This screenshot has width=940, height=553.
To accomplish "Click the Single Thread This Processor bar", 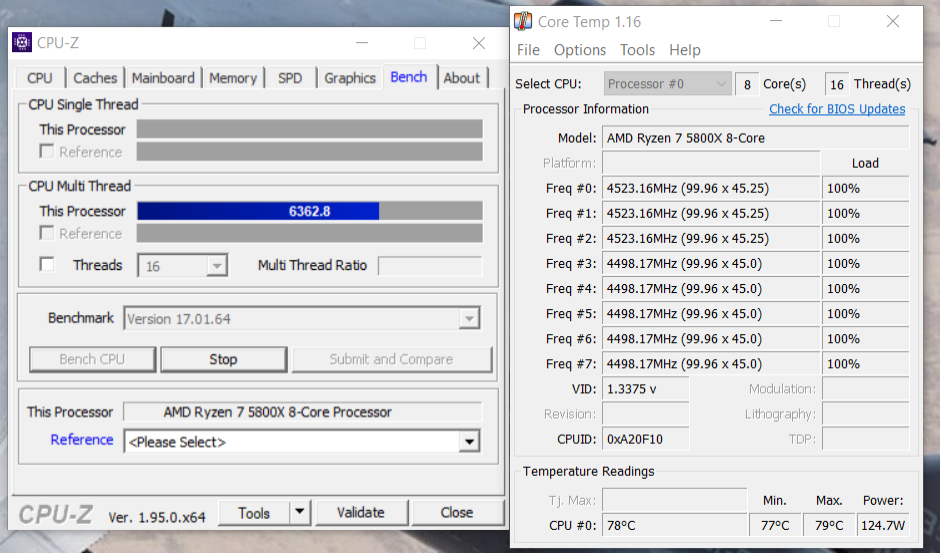I will coord(309,129).
